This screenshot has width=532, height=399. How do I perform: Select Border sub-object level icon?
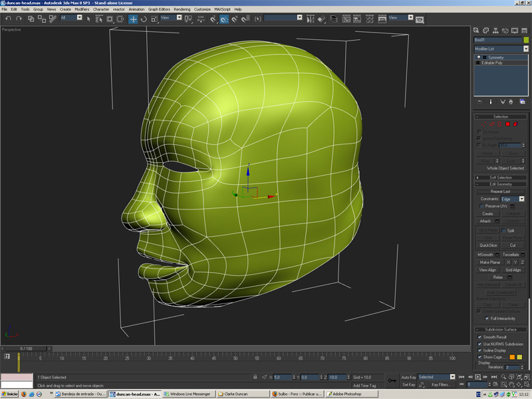[x=500, y=124]
